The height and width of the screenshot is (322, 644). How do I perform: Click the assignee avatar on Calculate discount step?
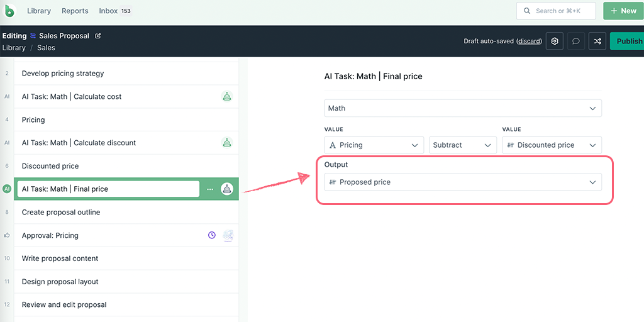pyautogui.click(x=227, y=143)
